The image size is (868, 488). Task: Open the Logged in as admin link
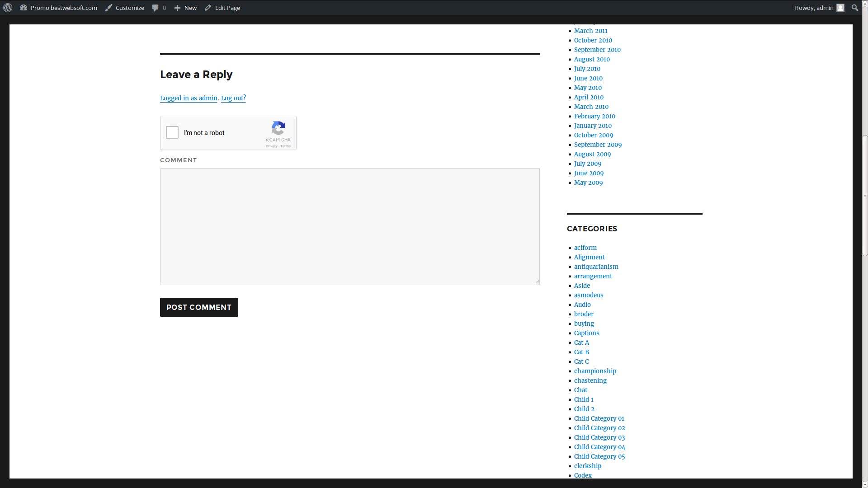[189, 98]
